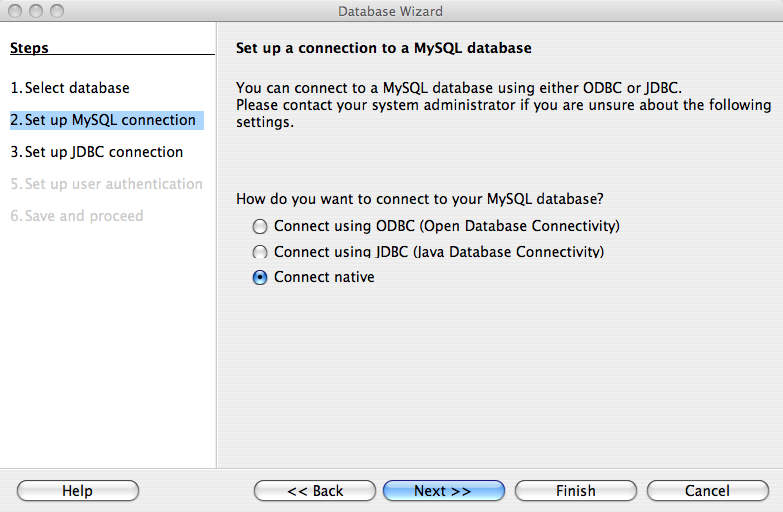Click the MySQL connection setup heading text
The width and height of the screenshot is (783, 512).
click(383, 48)
